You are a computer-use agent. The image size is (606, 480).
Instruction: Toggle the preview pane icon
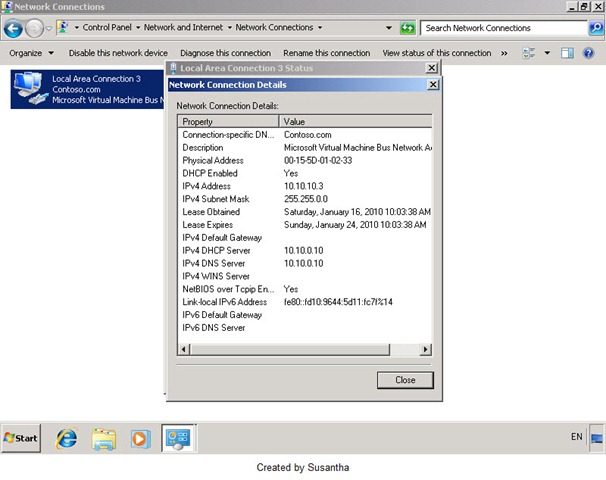[x=567, y=53]
